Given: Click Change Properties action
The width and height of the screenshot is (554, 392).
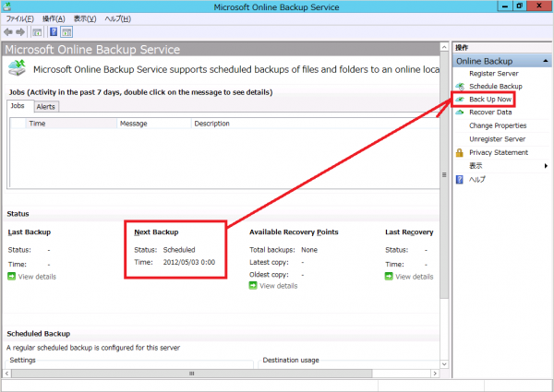Looking at the screenshot, I should (498, 125).
